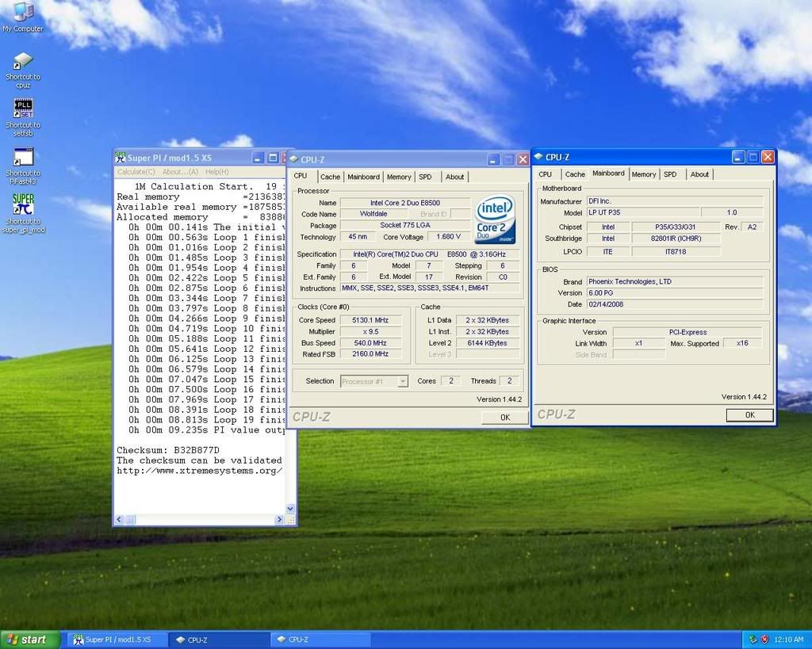Switch to Cache tab in right CPU-Z
Viewport: 812px width, 649px height.
[575, 174]
